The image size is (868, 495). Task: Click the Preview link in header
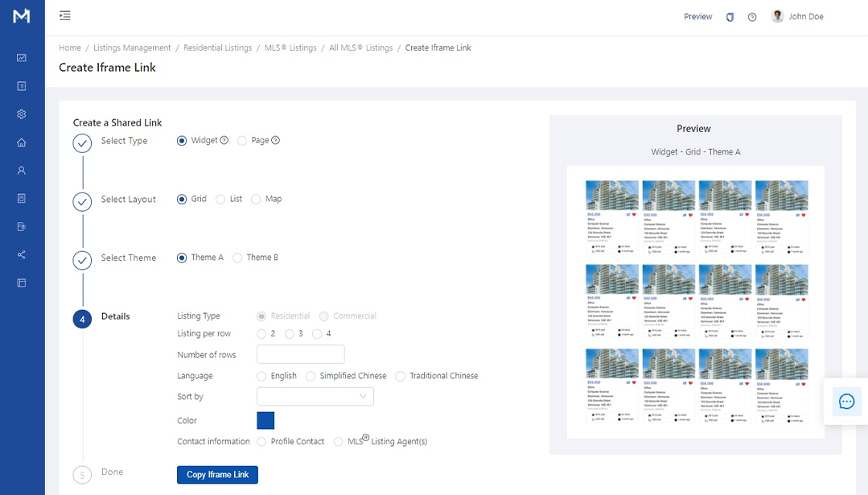[697, 17]
